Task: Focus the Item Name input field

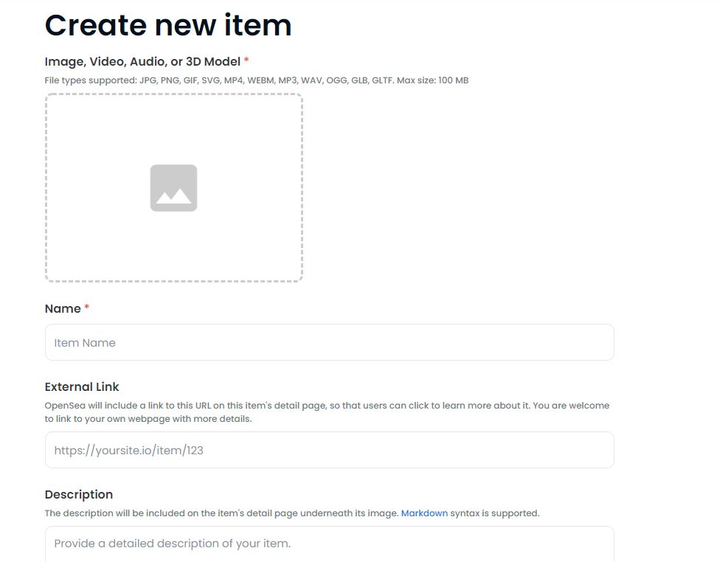Action: pos(330,342)
